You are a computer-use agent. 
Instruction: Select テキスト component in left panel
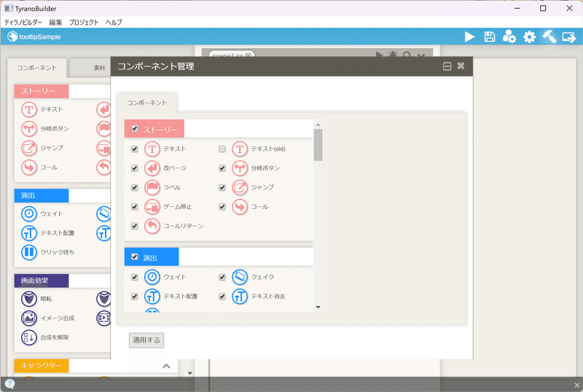click(42, 109)
